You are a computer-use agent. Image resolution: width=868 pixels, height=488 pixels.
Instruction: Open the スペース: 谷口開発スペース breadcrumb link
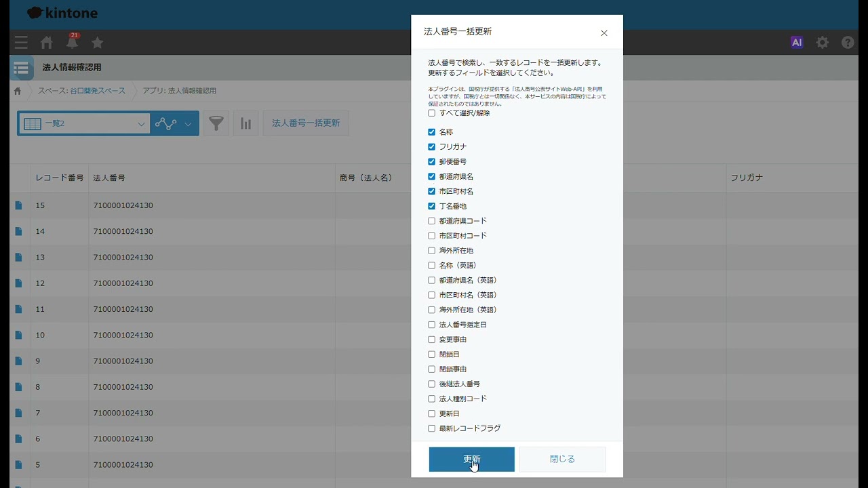tap(81, 91)
